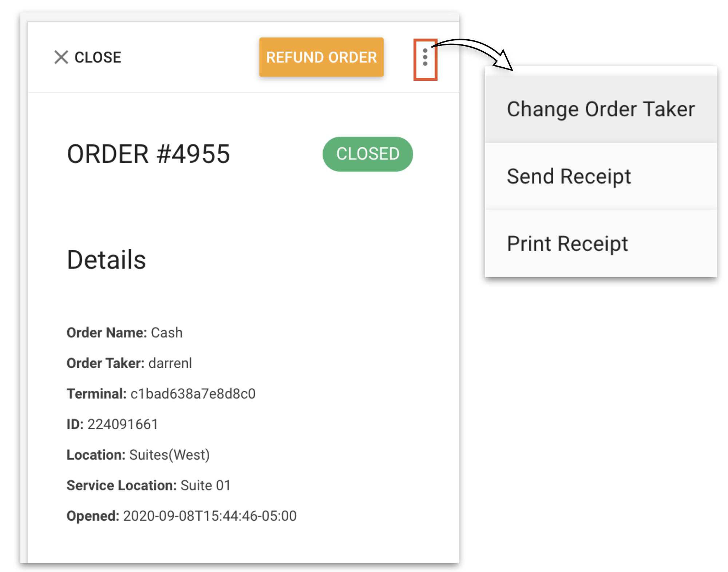The width and height of the screenshot is (728, 572).
Task: Select the CLOSED pill next to Order #4955
Action: click(x=368, y=154)
